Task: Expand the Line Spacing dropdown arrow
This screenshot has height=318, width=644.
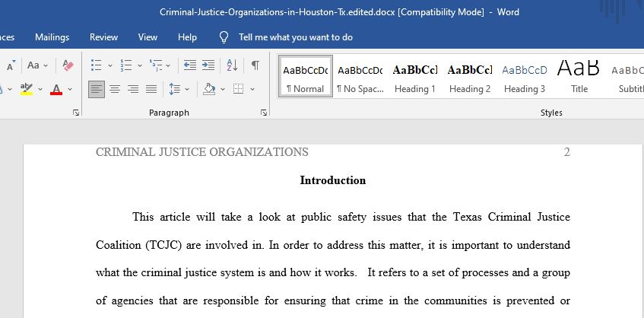Action: (187, 89)
